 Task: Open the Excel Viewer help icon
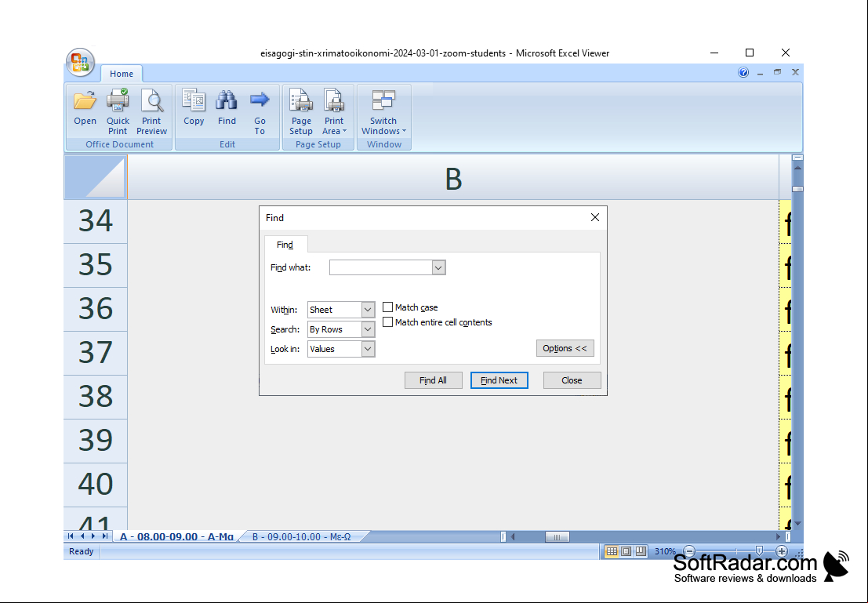(x=743, y=73)
